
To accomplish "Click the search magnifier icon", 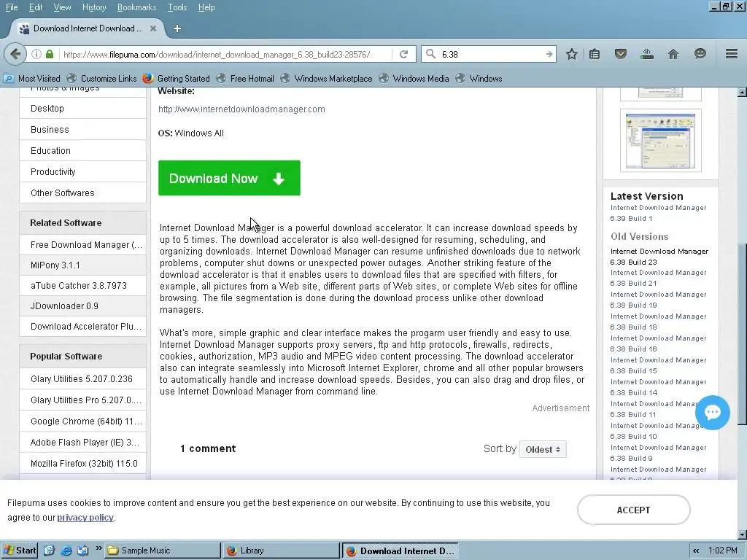I will click(430, 54).
